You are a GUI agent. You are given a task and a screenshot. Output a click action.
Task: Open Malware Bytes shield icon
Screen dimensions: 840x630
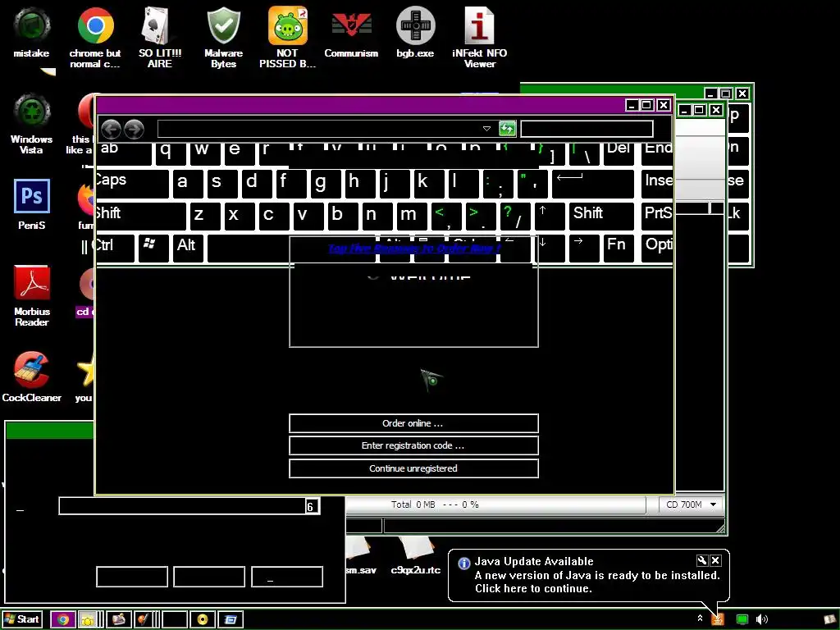click(x=223, y=36)
